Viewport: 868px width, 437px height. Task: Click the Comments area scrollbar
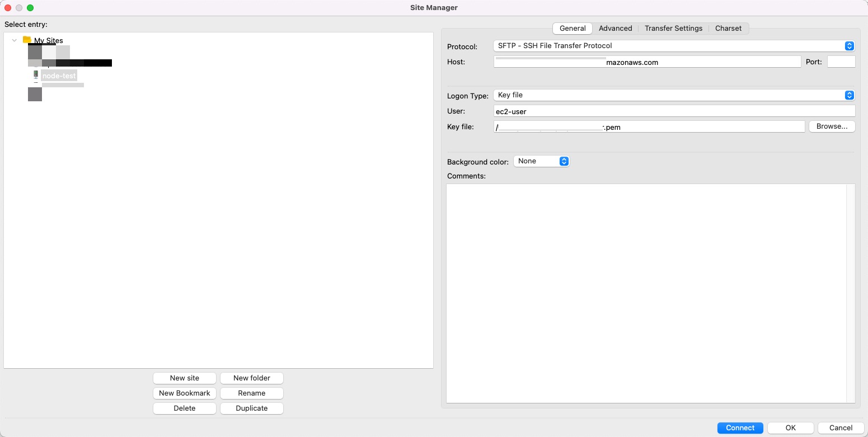pyautogui.click(x=851, y=293)
